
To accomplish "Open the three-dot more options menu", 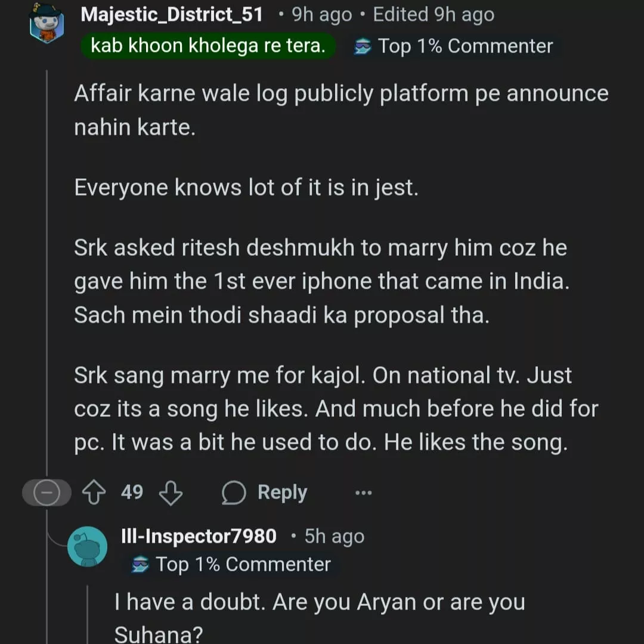I will click(363, 493).
